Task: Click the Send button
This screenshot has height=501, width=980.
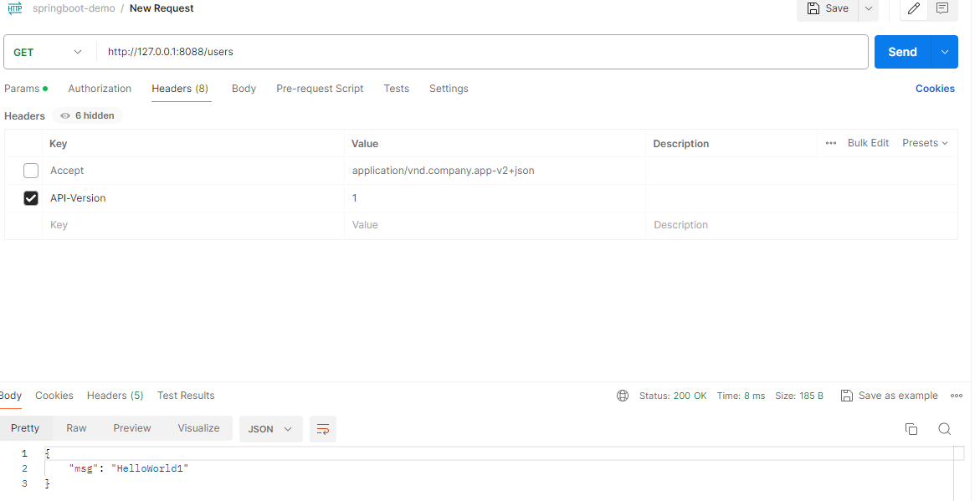Action: click(x=902, y=51)
